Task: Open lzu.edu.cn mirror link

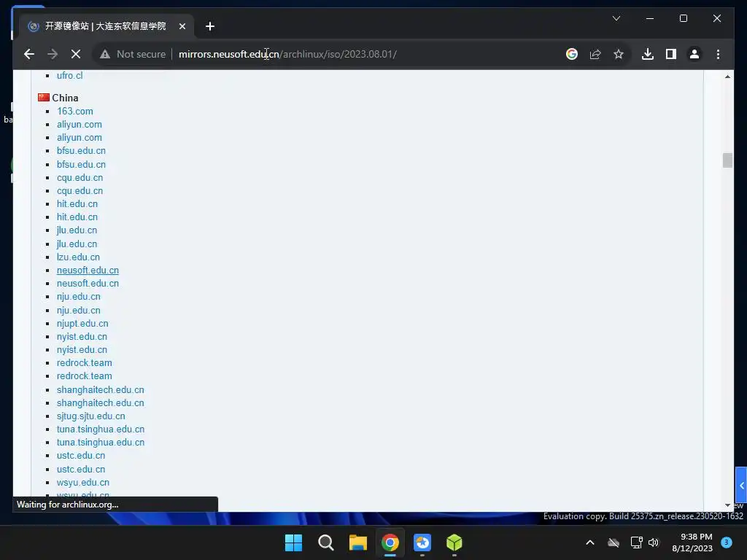Action: [x=78, y=257]
